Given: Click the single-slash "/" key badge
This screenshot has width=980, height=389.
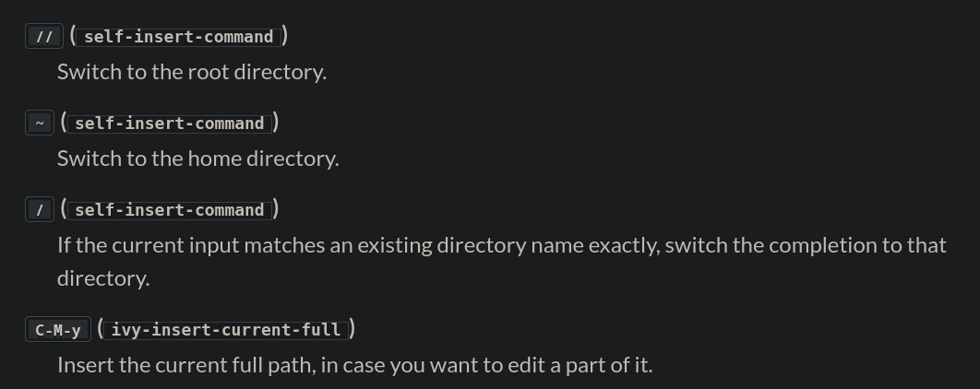Looking at the screenshot, I should (x=40, y=210).
